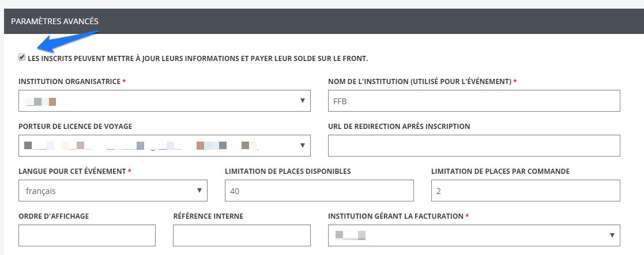Select the Limitation de places disponibles field
Image resolution: width=644 pixels, height=255 pixels.
(x=319, y=191)
